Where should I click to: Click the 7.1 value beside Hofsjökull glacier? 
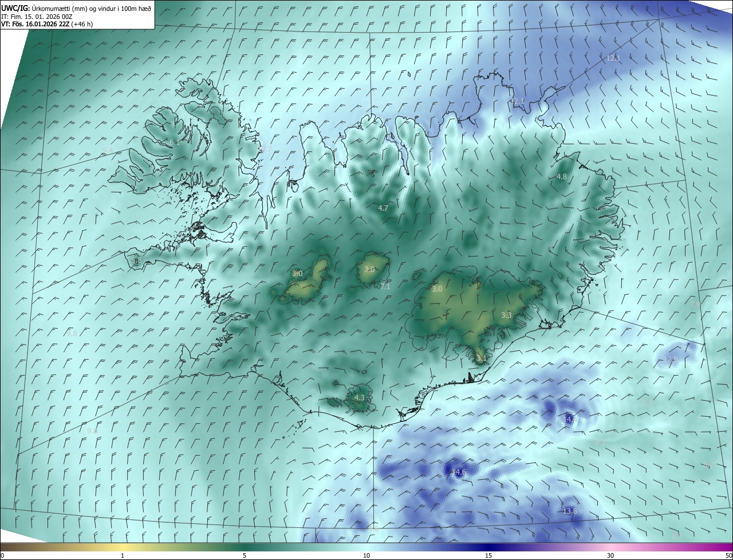[385, 286]
